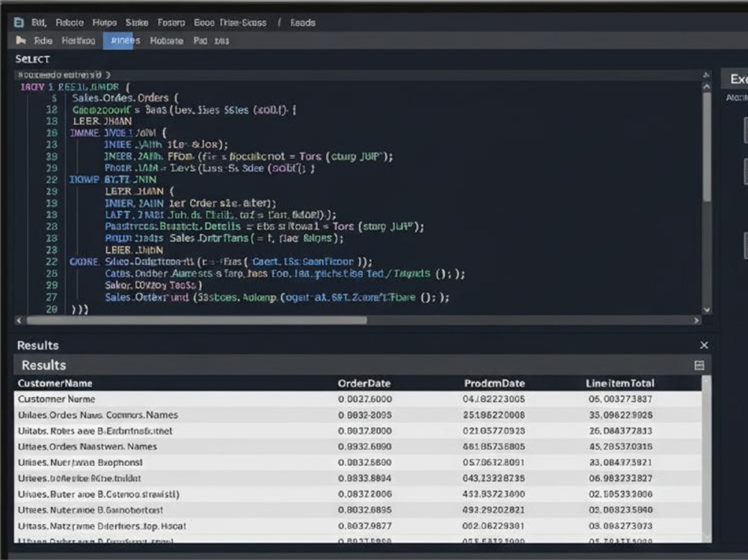Click OrderDate value 0.9932.6890

(365, 446)
